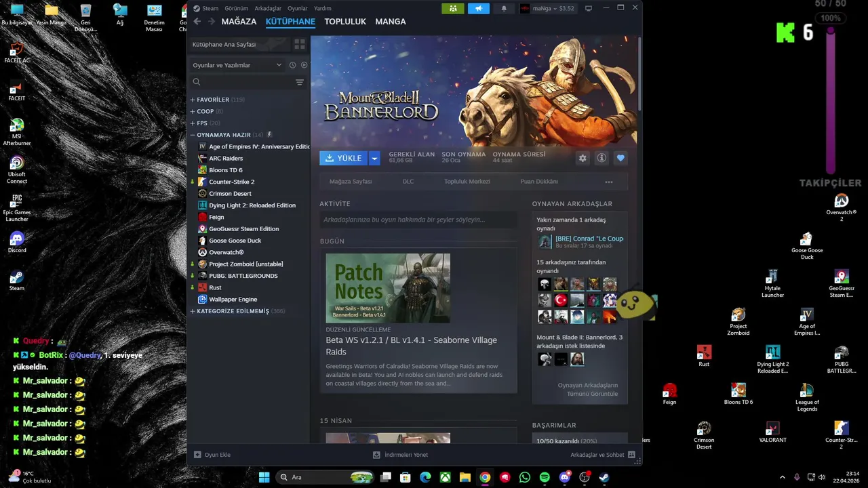
Task: Toggle show ready-to-play games filter icon
Action: pyautogui.click(x=304, y=65)
